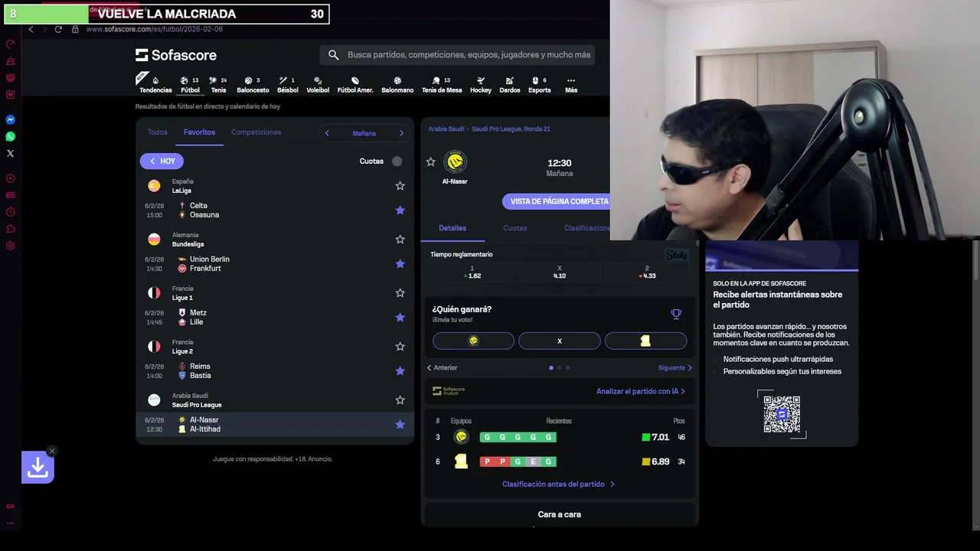Unfavorite the Metz vs Lille match
The image size is (980, 551).
(400, 318)
